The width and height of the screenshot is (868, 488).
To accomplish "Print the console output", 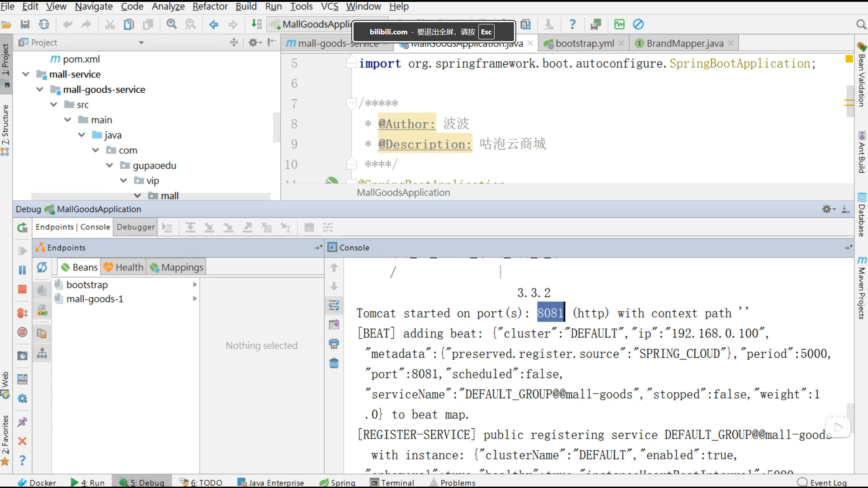I will click(x=334, y=344).
